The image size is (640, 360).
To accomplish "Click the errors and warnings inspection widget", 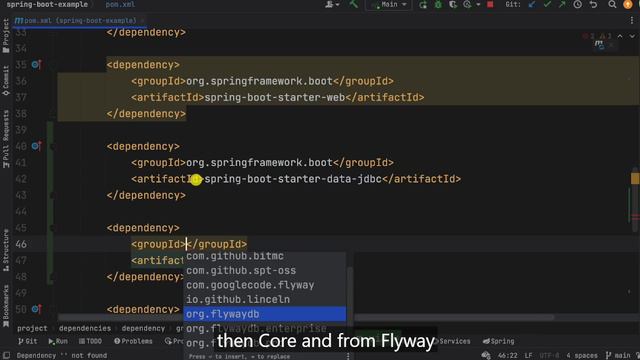I will (x=598, y=36).
